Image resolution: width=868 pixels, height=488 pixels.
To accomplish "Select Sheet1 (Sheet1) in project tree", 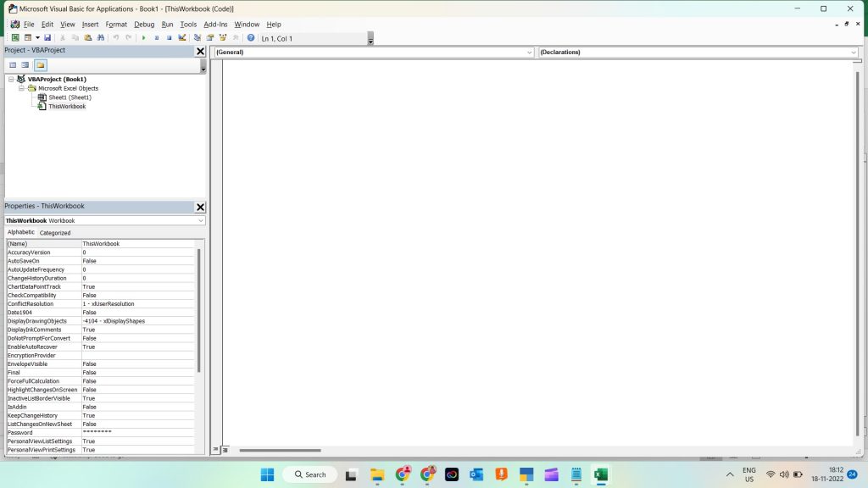I will coord(70,97).
